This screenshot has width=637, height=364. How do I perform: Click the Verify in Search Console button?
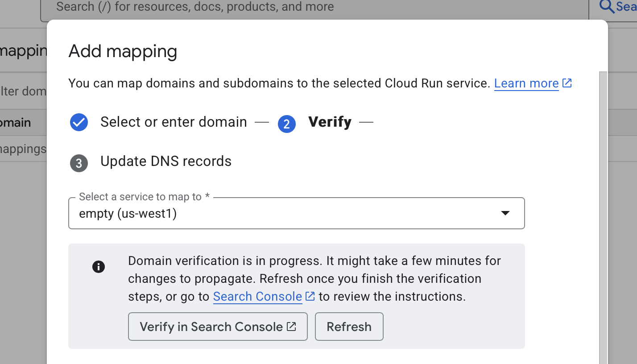pos(218,326)
